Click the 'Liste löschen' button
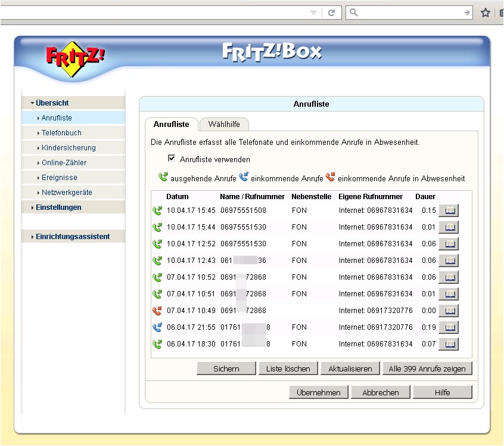The height and width of the screenshot is (446, 504). (288, 368)
